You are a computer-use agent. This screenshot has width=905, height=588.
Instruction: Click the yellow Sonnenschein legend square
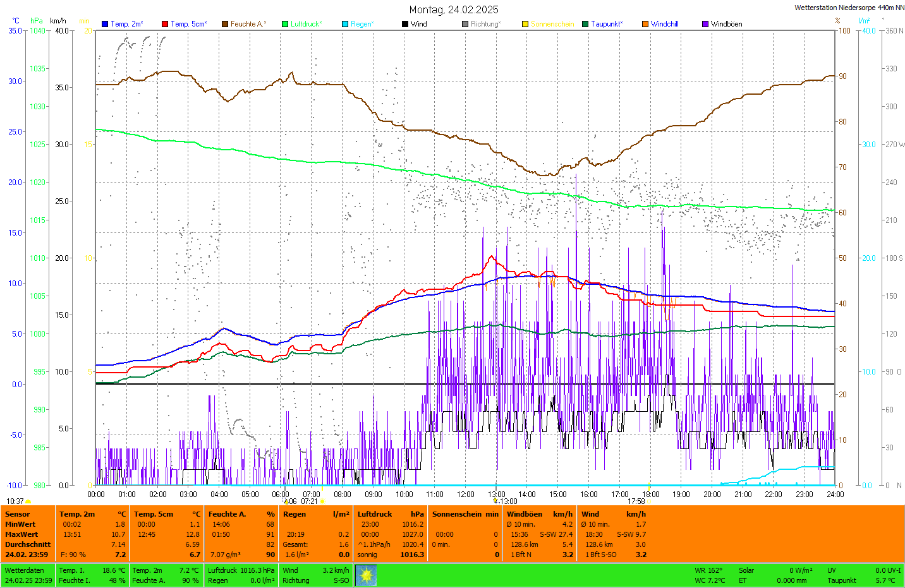(525, 24)
